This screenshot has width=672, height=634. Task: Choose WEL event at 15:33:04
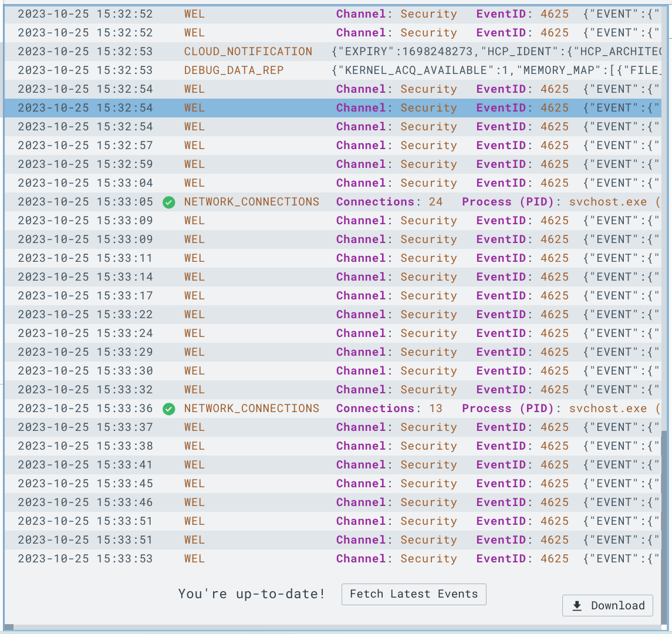coord(333,183)
